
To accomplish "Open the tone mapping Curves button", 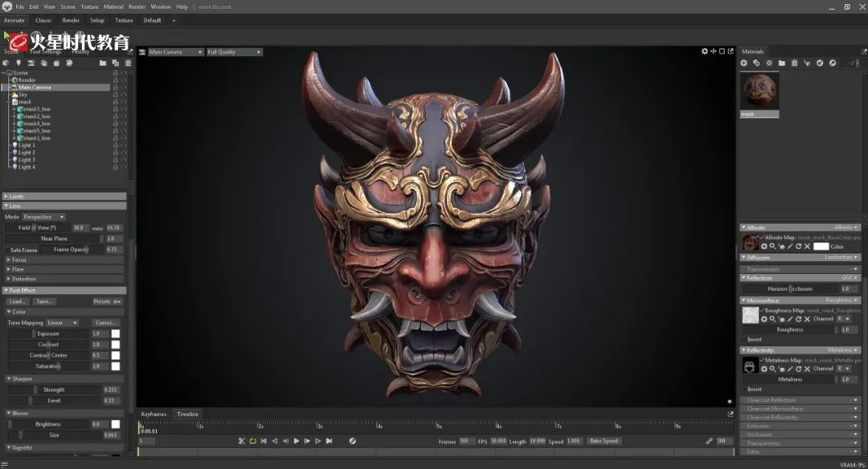I will pyautogui.click(x=105, y=323).
